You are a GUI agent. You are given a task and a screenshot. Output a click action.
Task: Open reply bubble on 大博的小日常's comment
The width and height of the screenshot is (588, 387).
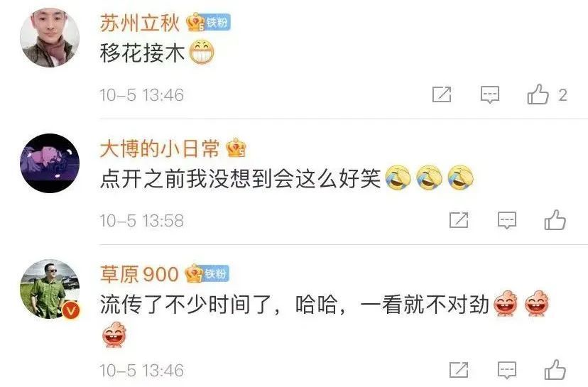tap(506, 220)
